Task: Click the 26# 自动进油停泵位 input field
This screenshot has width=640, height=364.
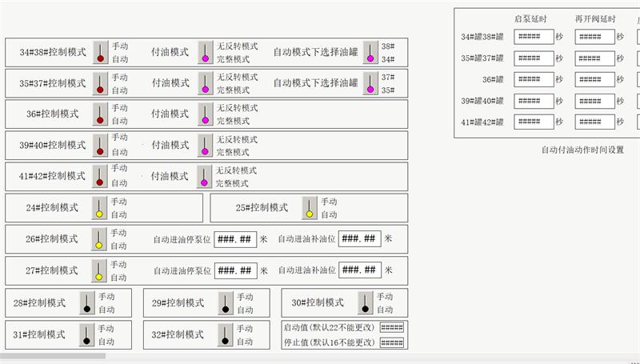Action: pos(236,239)
